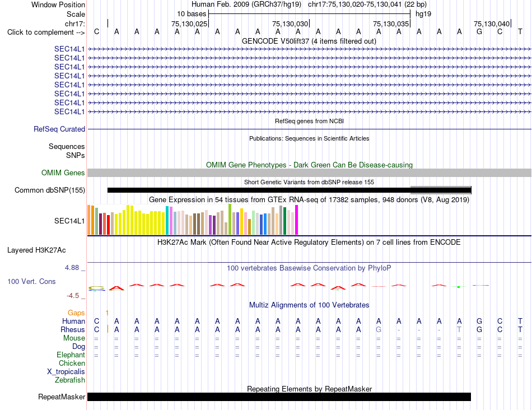Click the Mouse alignment row label
Screen dimensions: 532x410
click(74, 338)
